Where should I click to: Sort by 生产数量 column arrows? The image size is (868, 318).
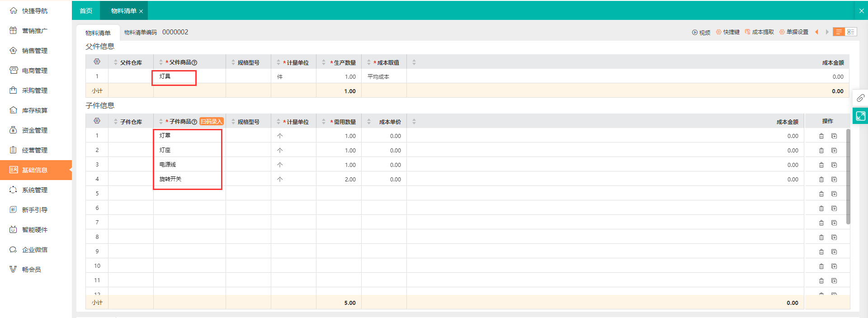tap(324, 62)
